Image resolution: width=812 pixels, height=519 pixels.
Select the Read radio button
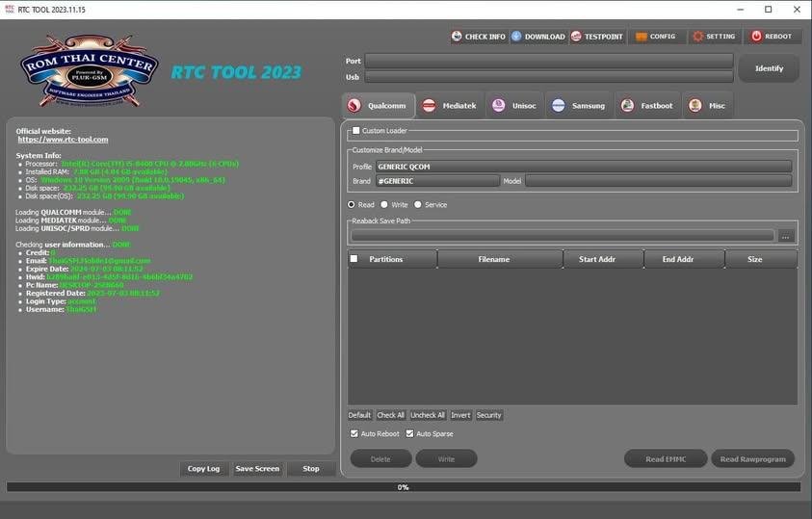pos(352,205)
